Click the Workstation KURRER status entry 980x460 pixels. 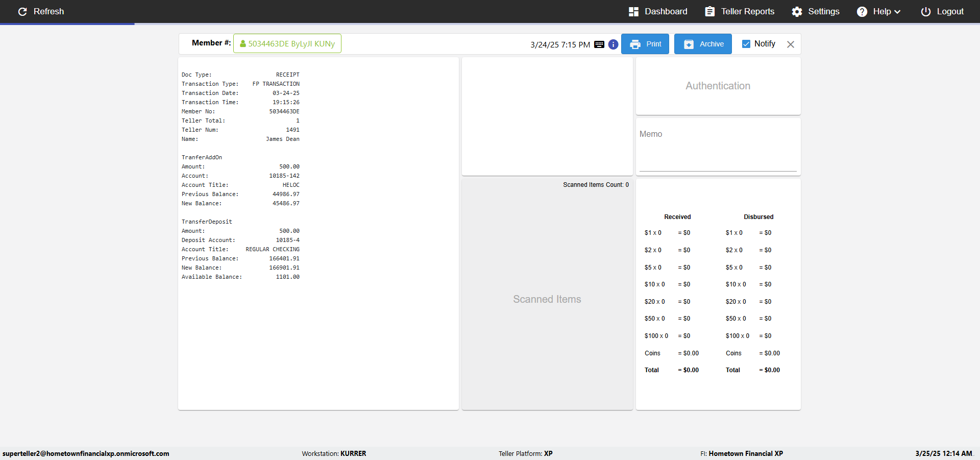(334, 453)
